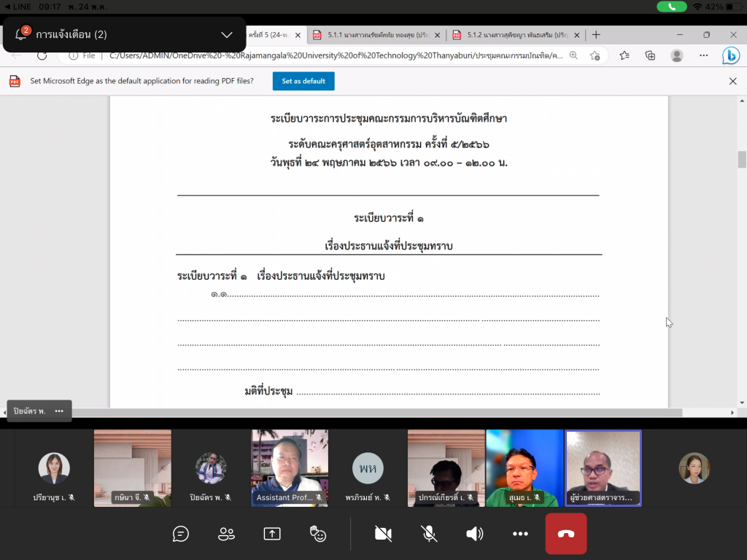This screenshot has height=560, width=747.
Task: Select participant ปิยฉัตร พ. avatar
Action: [211, 468]
